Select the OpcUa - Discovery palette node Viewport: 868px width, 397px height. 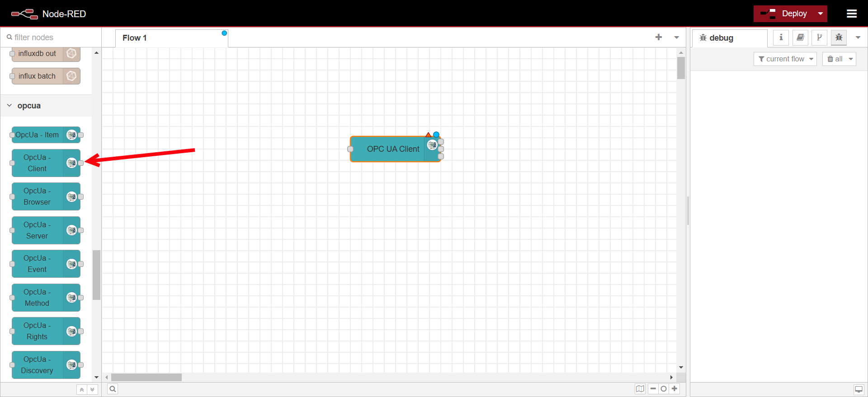(x=46, y=365)
